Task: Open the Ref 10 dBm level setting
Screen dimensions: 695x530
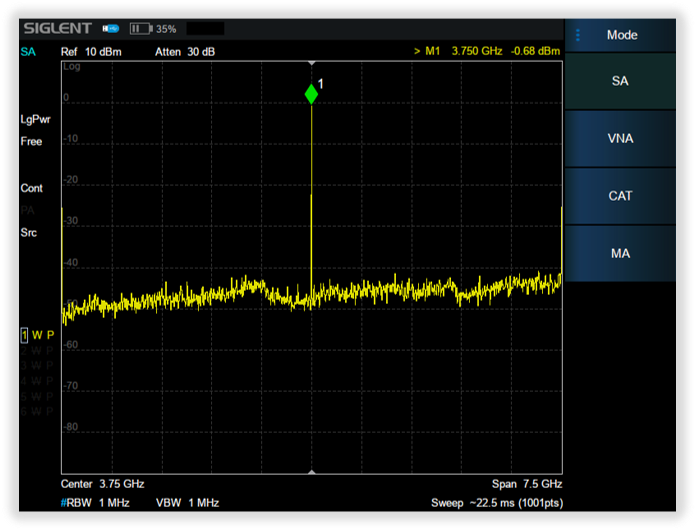Action: (91, 52)
